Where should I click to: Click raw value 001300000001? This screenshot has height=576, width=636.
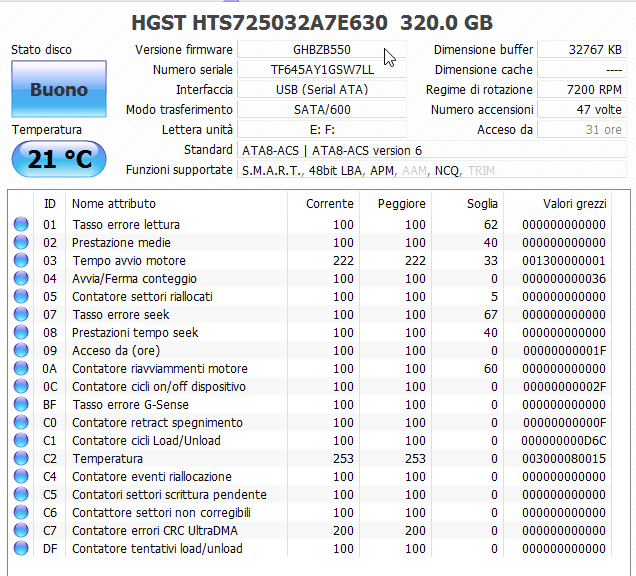coord(564,260)
